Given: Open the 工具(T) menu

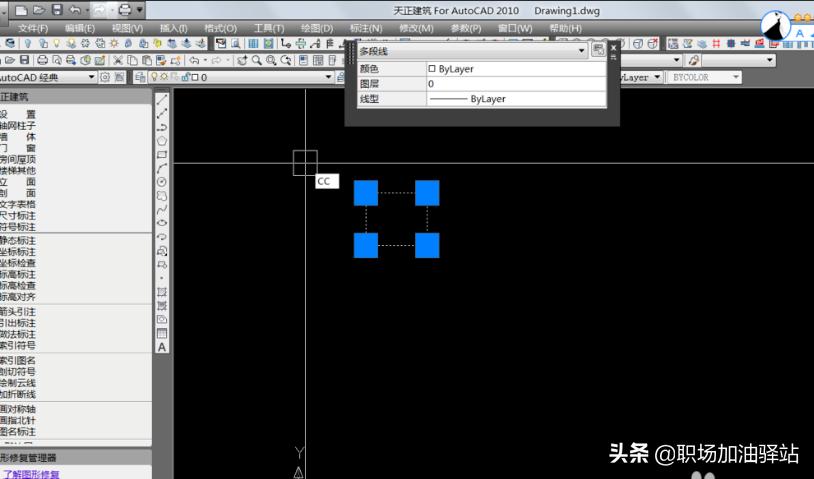Looking at the screenshot, I should click(268, 29).
